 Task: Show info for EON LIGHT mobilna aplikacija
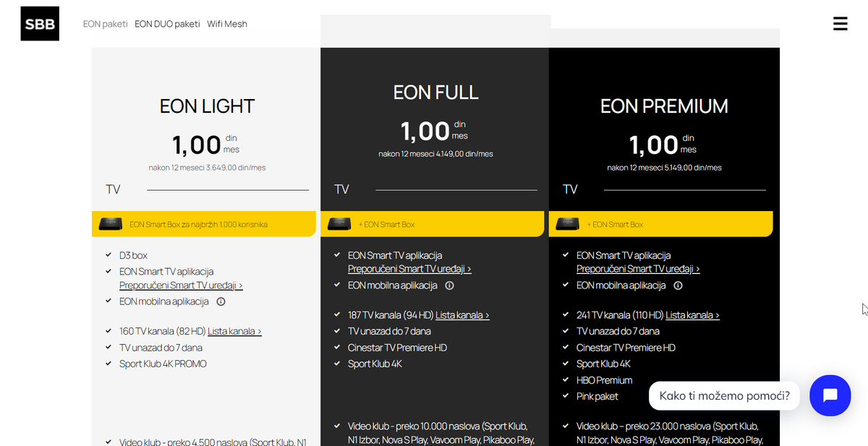pos(221,301)
